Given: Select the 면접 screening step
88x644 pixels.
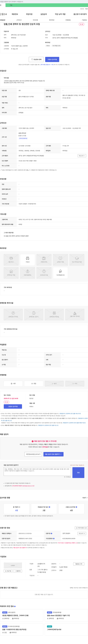Looking at the screenshot, I should (x=34, y=384).
